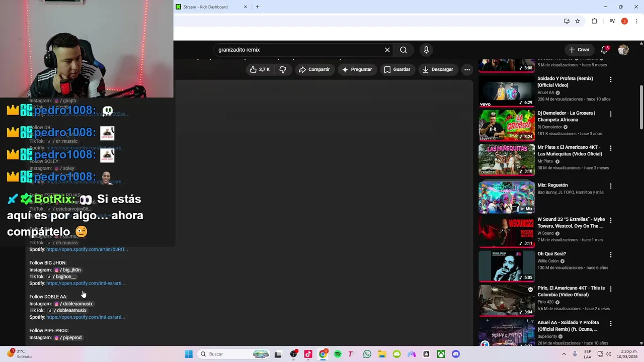Click the dislike thumbs-down button
This screenshot has height=362, width=644.
tap(283, 69)
